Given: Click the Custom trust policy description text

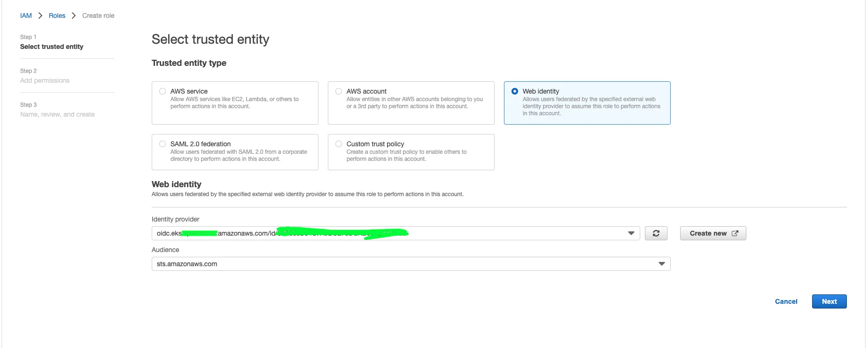Looking at the screenshot, I should (x=407, y=155).
